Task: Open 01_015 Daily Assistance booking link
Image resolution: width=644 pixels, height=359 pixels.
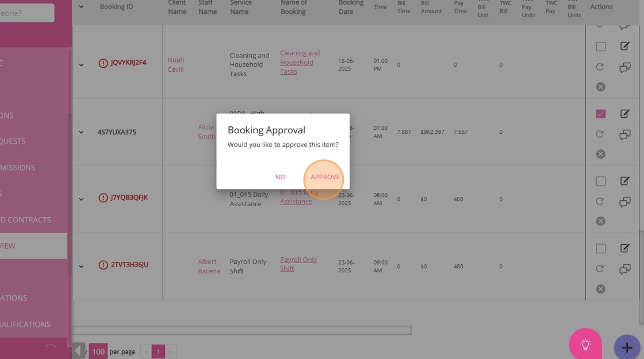Action: (x=300, y=196)
